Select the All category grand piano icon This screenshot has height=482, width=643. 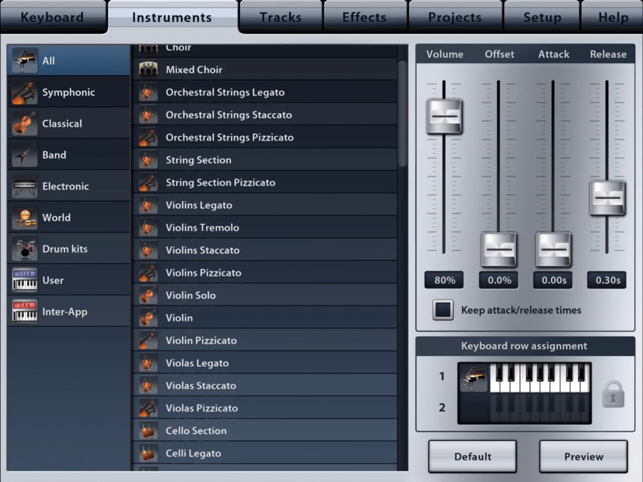(25, 61)
